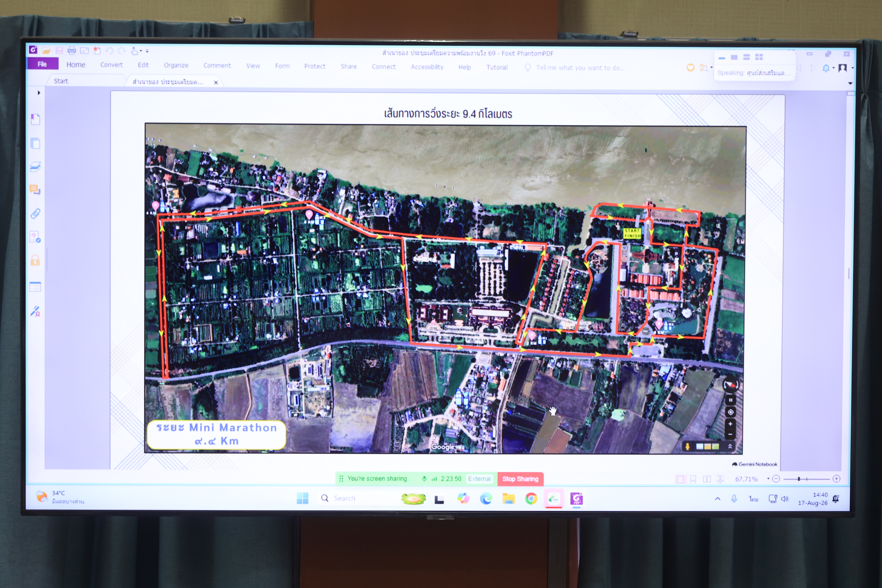882x588 pixels.
Task: Close the open Thai document tab
Action: [x=216, y=83]
